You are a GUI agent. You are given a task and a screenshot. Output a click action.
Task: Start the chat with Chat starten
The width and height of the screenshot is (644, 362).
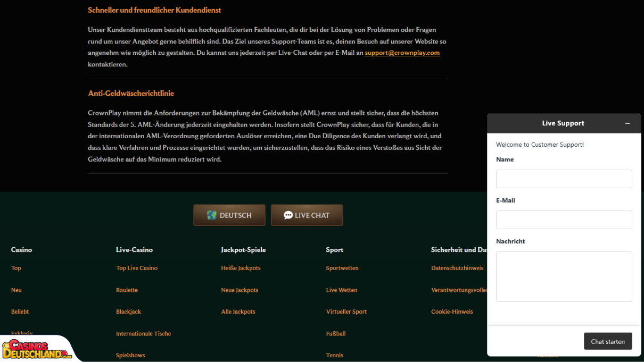click(608, 341)
